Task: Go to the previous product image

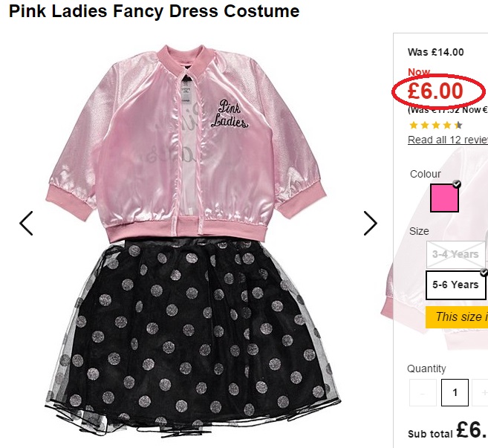Action: coord(27,223)
